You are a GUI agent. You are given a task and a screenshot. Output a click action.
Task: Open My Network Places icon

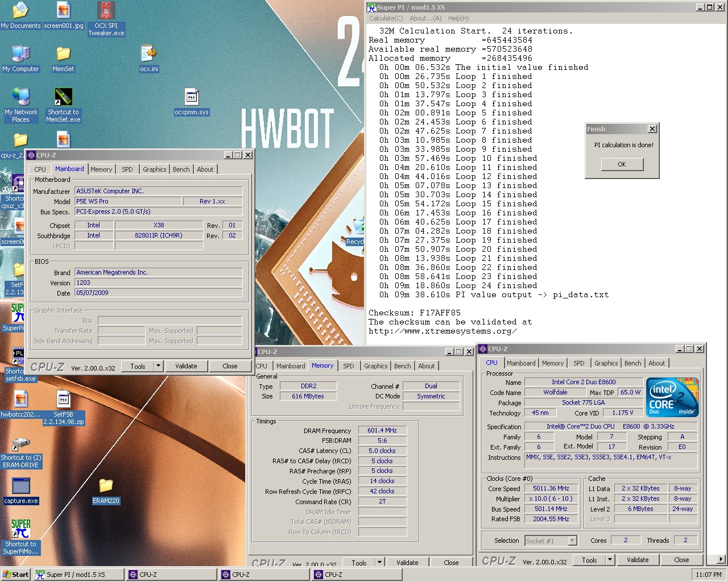click(x=20, y=105)
